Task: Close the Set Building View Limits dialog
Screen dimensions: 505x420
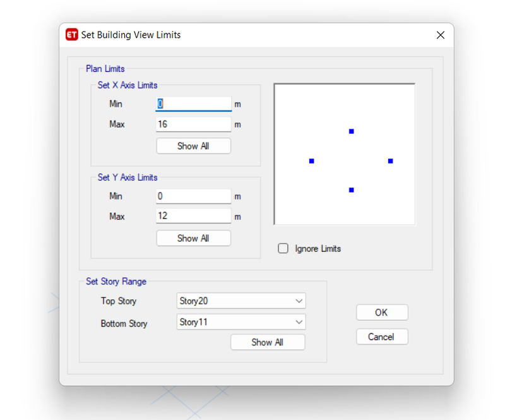Action: click(440, 35)
